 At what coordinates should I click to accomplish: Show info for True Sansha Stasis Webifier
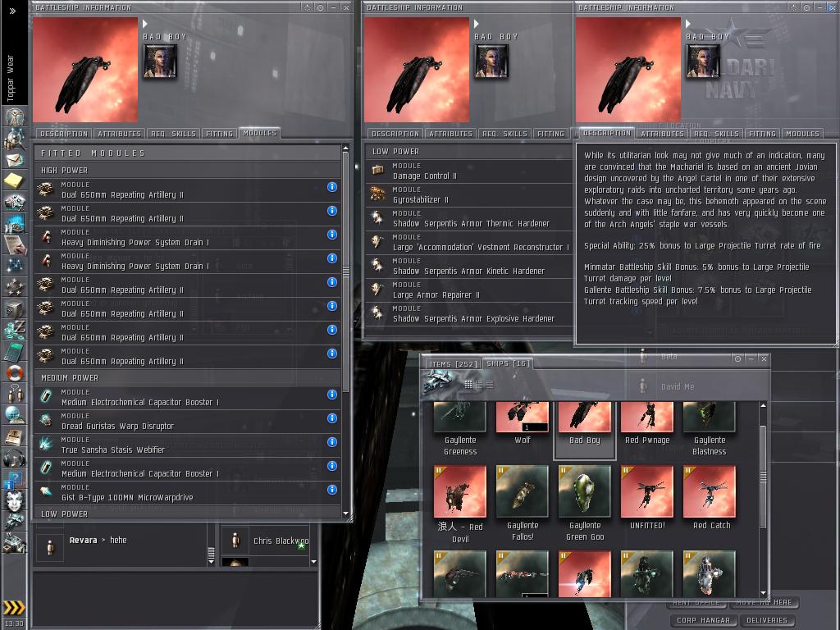click(x=332, y=442)
